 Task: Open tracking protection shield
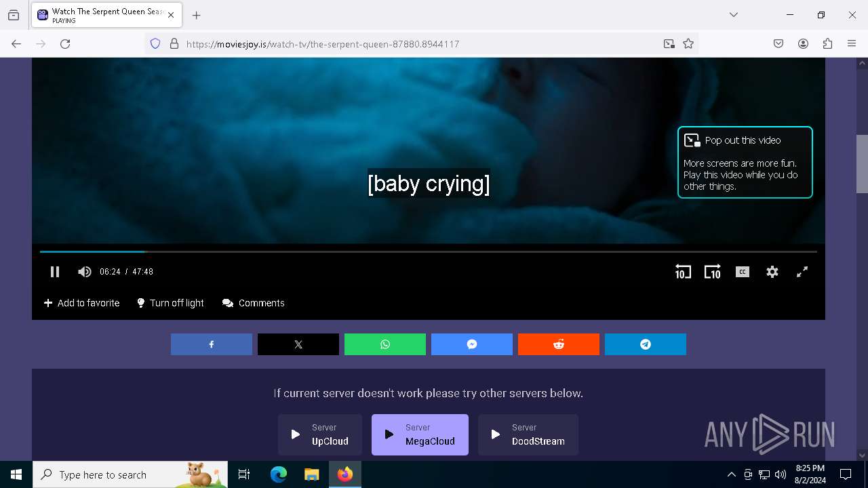pyautogui.click(x=155, y=44)
